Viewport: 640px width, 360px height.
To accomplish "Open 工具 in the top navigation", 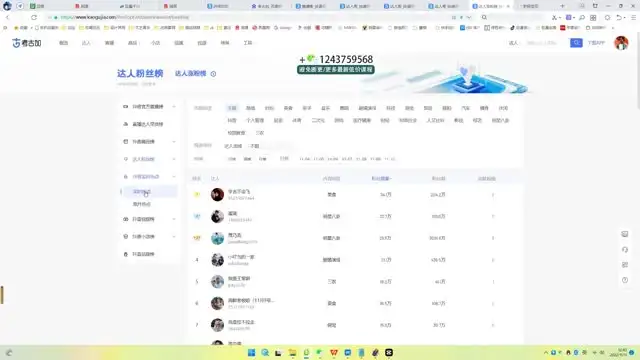I will [248, 43].
